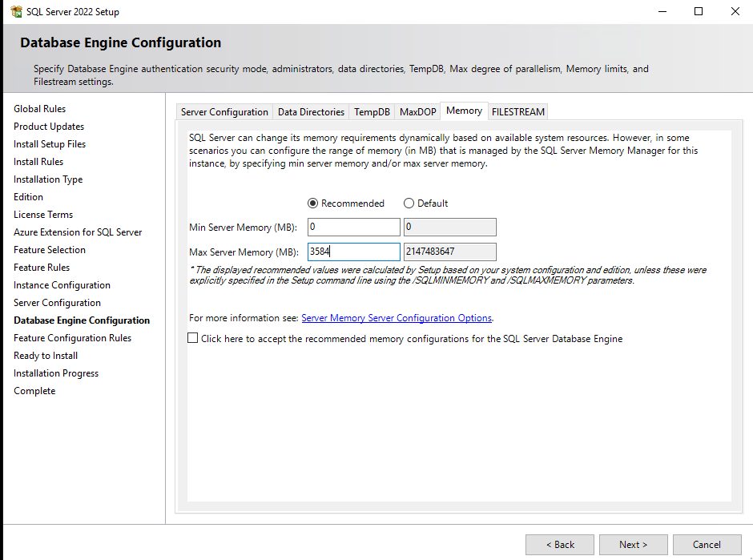Open the TempDB tab
The height and width of the screenshot is (560, 753).
pyautogui.click(x=372, y=112)
